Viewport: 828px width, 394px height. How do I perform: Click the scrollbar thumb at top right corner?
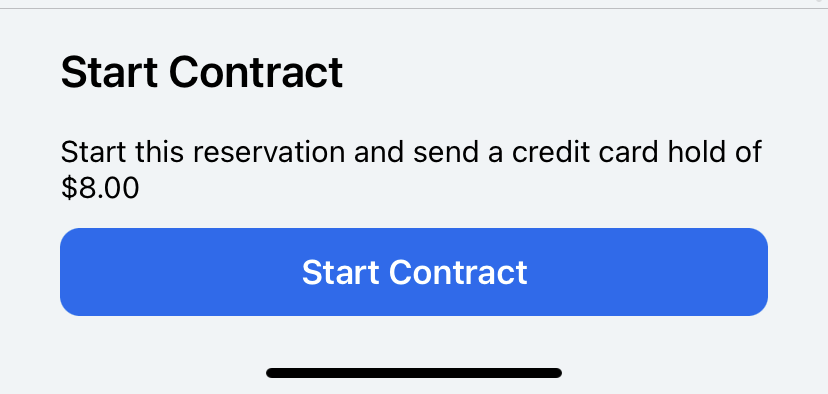click(821, 2)
